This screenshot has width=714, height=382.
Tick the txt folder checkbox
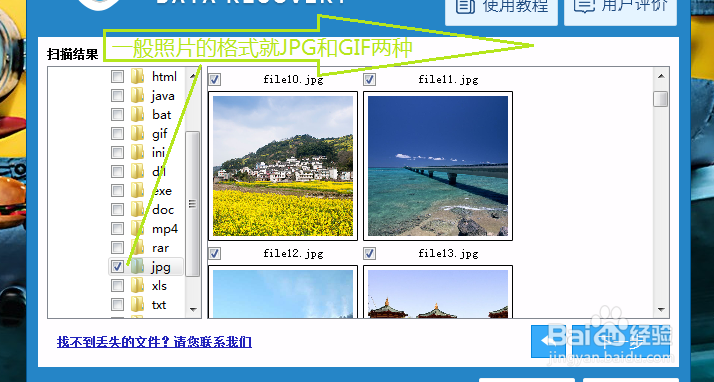[117, 305]
